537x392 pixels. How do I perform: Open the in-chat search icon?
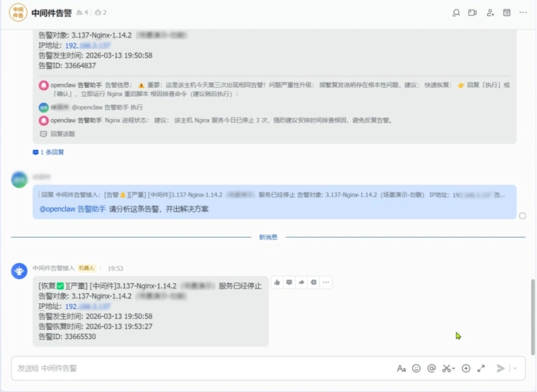[x=457, y=12]
